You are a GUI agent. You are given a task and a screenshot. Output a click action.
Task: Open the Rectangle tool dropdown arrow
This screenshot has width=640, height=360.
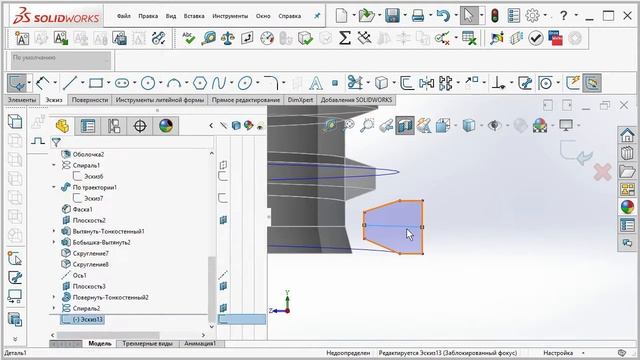point(108,83)
